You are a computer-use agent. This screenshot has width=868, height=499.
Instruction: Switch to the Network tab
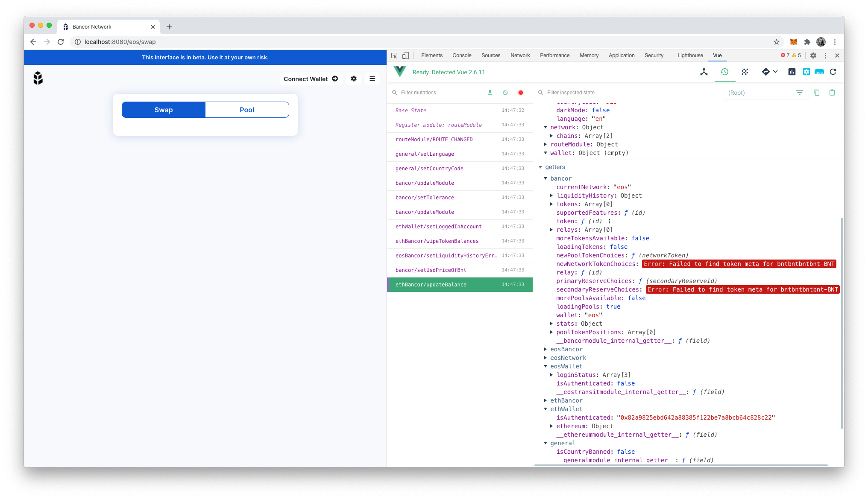tap(520, 55)
